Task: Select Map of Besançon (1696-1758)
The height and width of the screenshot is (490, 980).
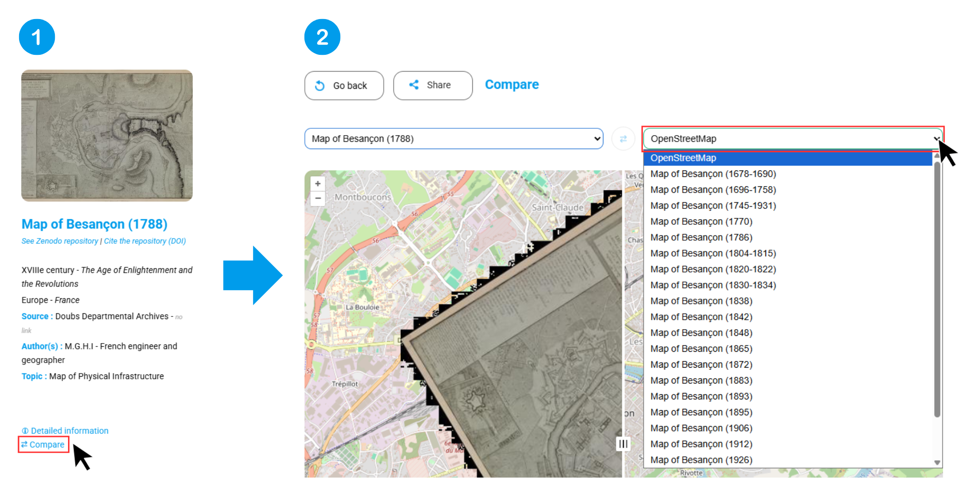Action: click(788, 189)
